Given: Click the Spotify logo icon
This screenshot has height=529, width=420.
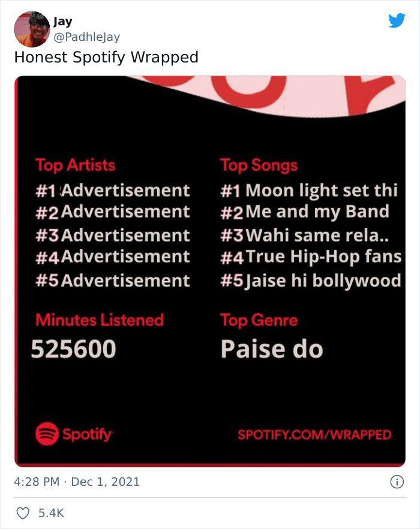Looking at the screenshot, I should [x=47, y=434].
